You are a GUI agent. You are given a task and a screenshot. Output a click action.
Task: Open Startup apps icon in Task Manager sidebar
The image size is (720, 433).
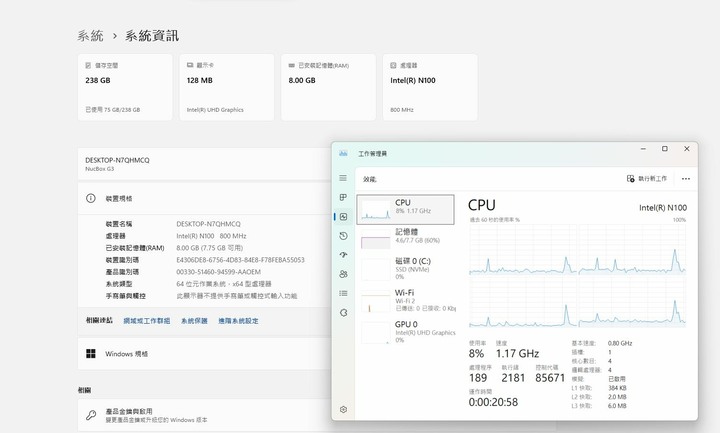[343, 255]
